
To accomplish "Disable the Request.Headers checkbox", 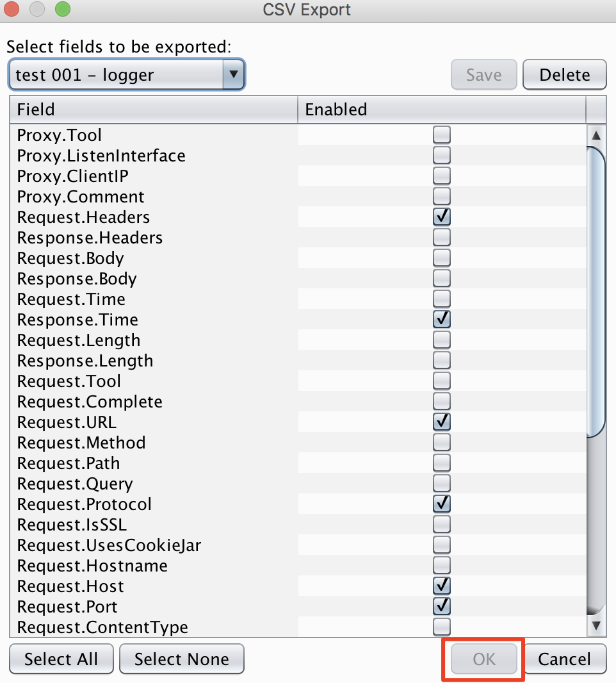I will click(441, 217).
